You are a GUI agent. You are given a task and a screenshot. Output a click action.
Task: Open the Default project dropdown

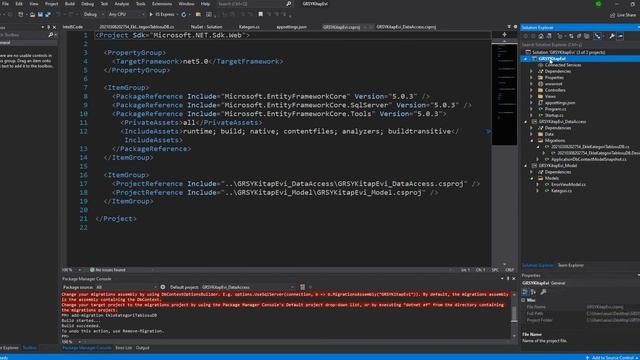[247, 287]
